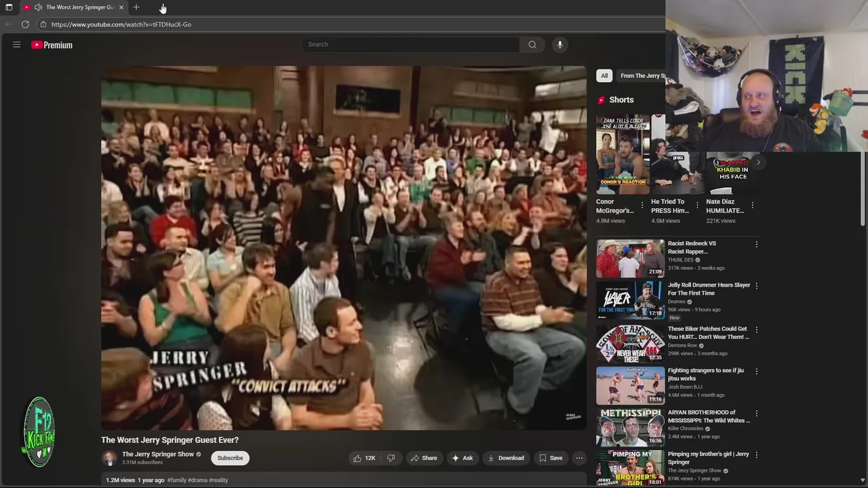The width and height of the screenshot is (868, 488).
Task: Close the Worst Jerry Springer Guest tab
Action: (121, 7)
